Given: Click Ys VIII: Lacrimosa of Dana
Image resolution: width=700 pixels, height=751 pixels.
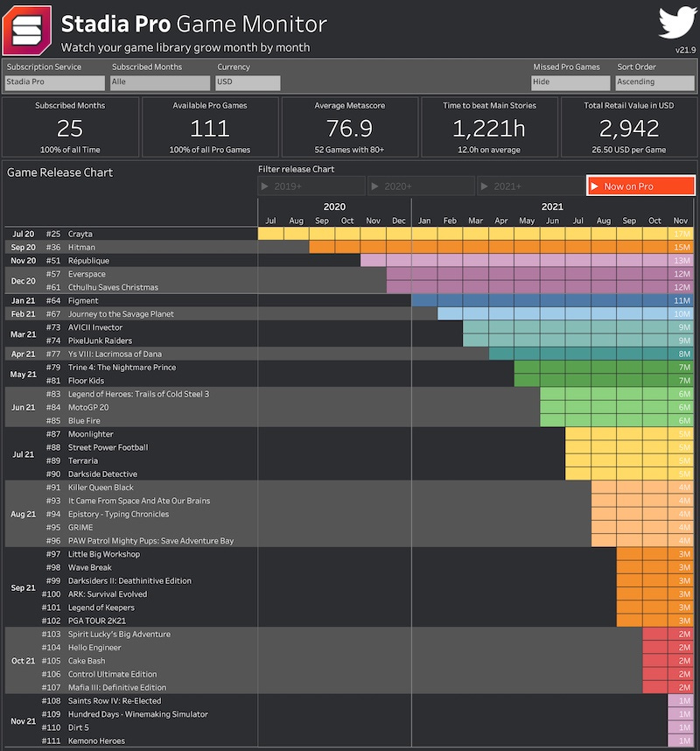Looking at the screenshot, I should click(115, 354).
